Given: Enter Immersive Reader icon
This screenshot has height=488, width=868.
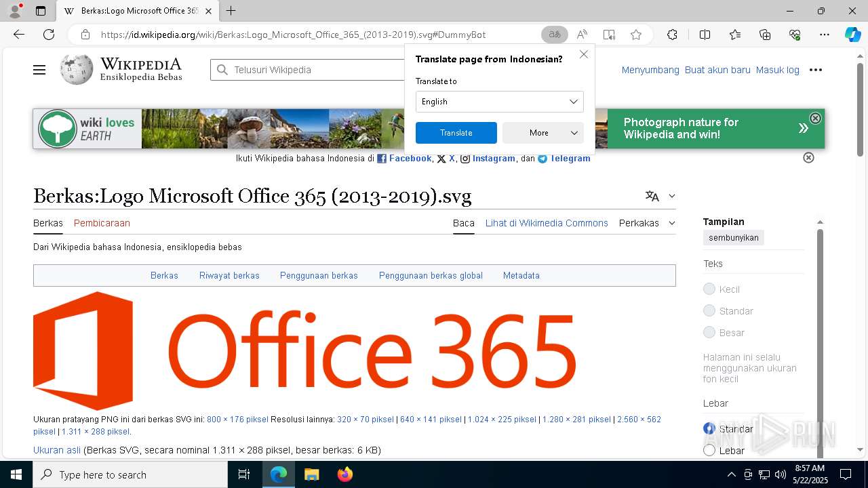Looking at the screenshot, I should [x=609, y=35].
